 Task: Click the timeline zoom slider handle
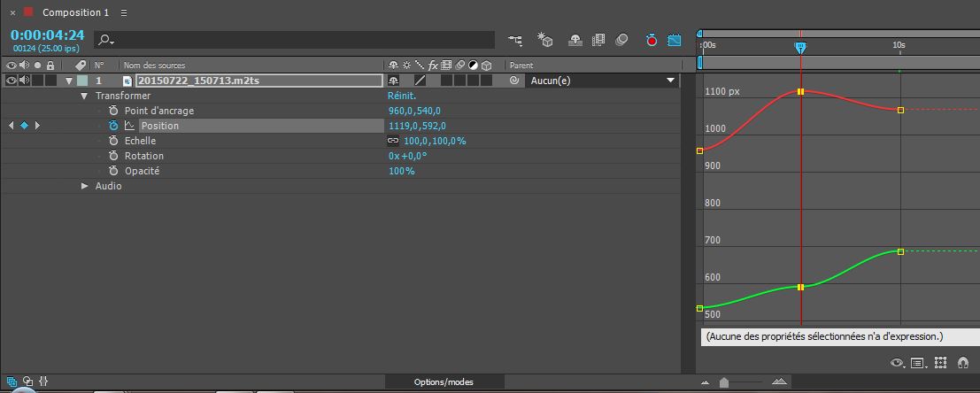point(724,381)
